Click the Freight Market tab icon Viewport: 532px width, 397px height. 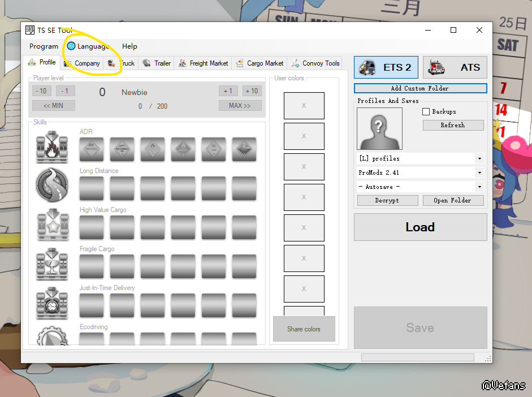182,63
